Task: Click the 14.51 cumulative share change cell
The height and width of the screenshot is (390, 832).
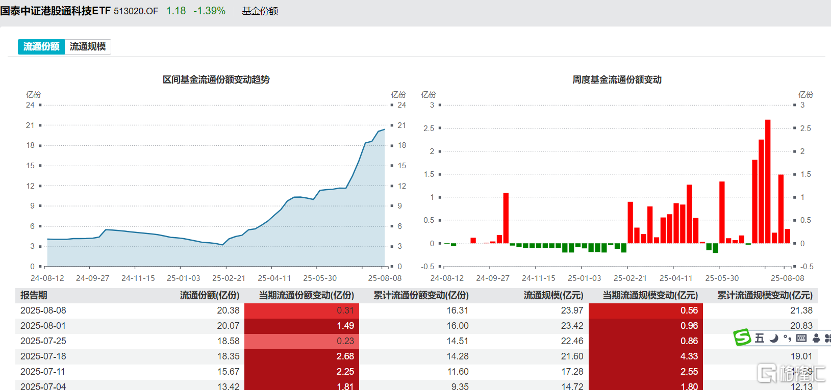Action: 458,341
